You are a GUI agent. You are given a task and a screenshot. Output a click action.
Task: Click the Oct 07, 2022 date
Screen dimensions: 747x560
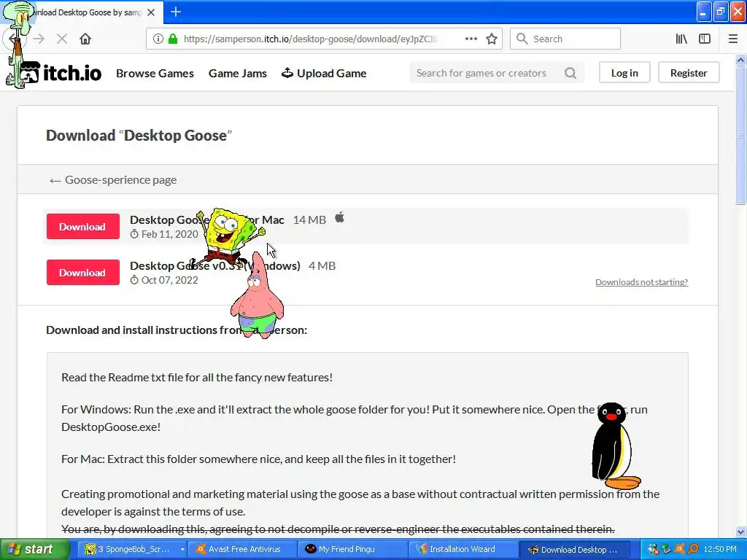169,280
